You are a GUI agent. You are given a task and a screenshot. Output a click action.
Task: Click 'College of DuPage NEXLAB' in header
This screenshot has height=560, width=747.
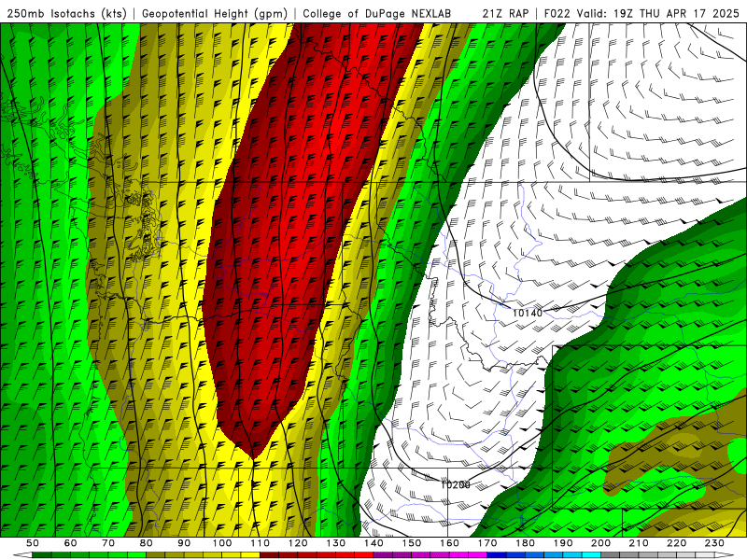tap(377, 14)
